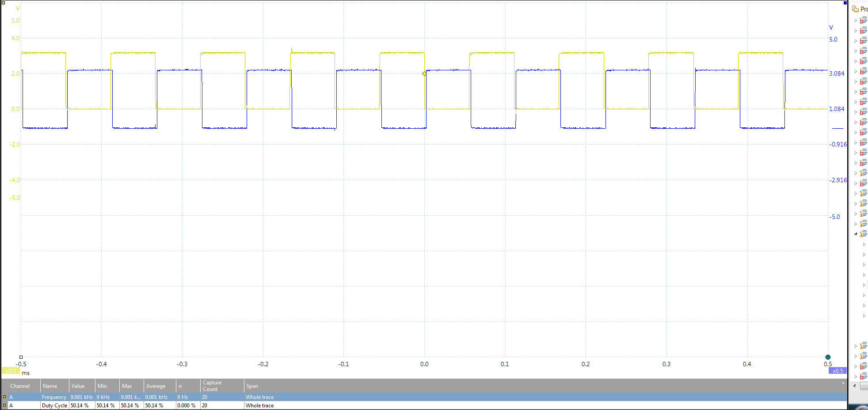The width and height of the screenshot is (868, 410).
Task: Click the 0.0 time axis label
Action: 424,364
